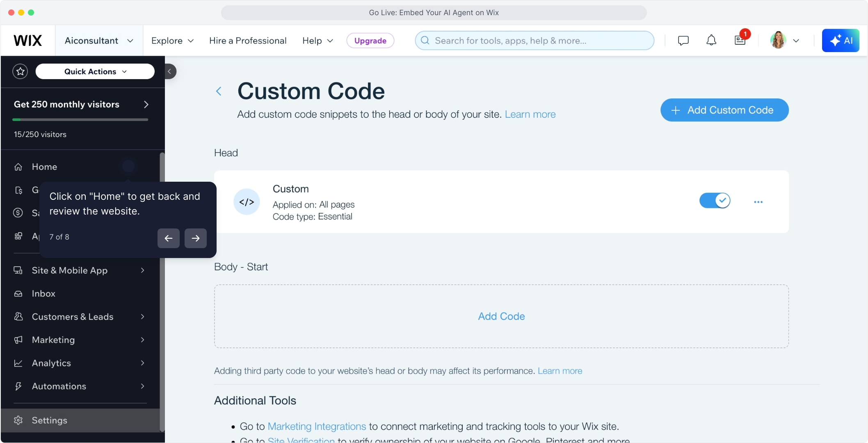
Task: Open the profile avatar dropdown
Action: click(784, 41)
